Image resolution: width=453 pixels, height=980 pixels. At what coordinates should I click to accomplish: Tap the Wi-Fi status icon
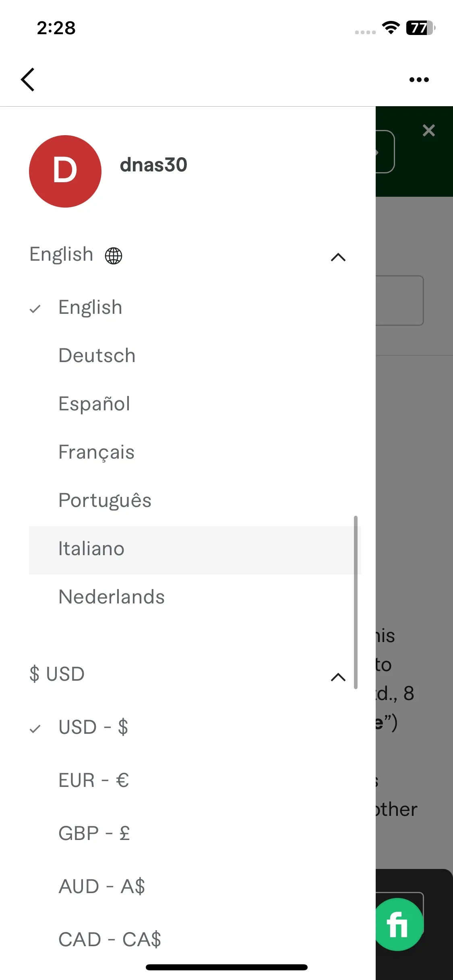[x=391, y=28]
